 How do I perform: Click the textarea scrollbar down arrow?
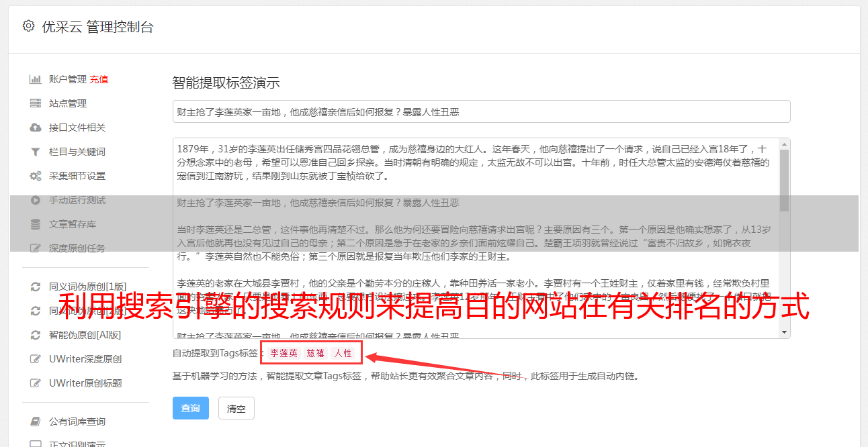click(x=785, y=332)
